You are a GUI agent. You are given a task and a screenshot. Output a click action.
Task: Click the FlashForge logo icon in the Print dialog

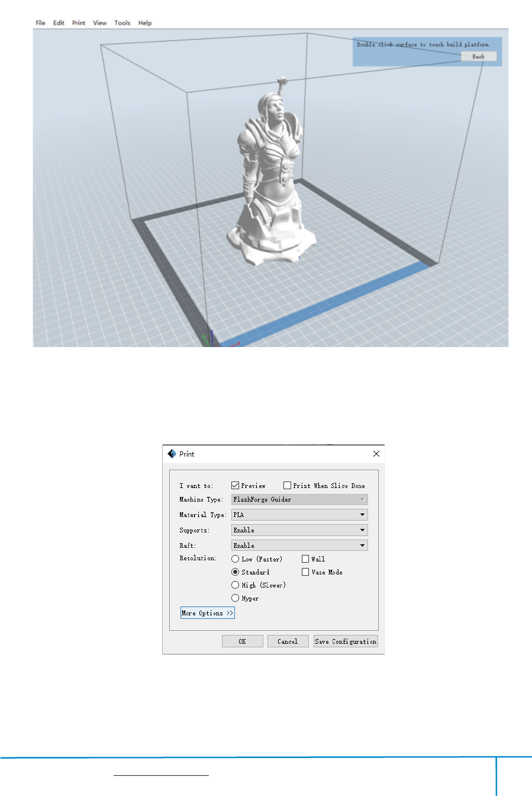click(172, 454)
